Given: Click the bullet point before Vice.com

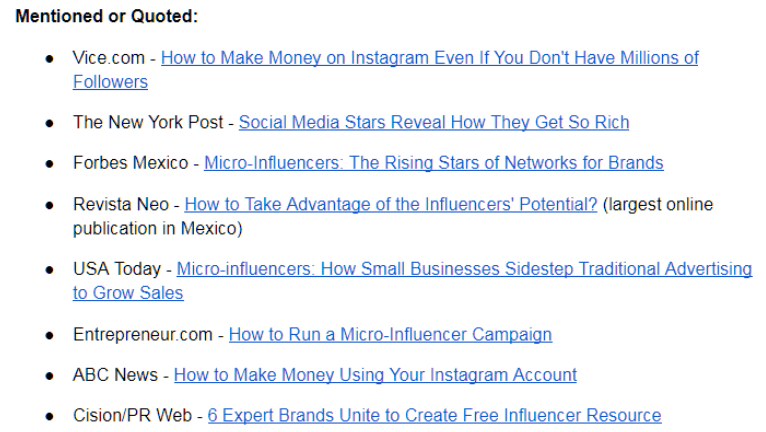Looking at the screenshot, I should point(49,59).
